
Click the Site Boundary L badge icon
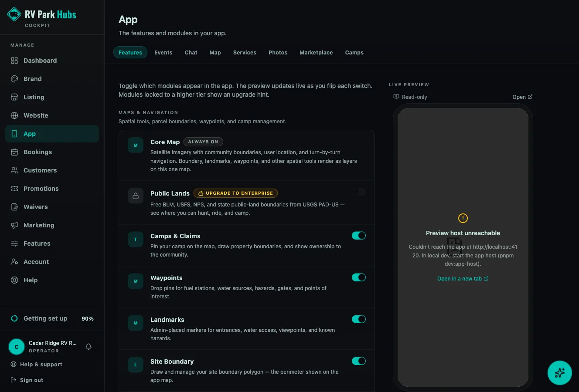click(x=136, y=365)
